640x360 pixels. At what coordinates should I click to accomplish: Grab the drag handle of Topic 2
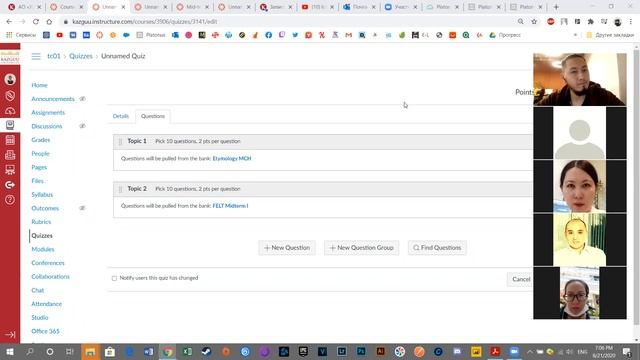[x=120, y=189]
